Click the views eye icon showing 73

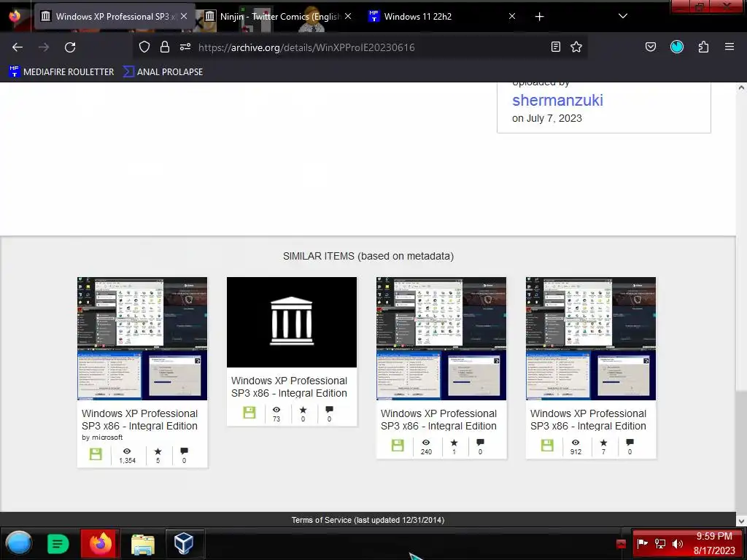point(276,410)
